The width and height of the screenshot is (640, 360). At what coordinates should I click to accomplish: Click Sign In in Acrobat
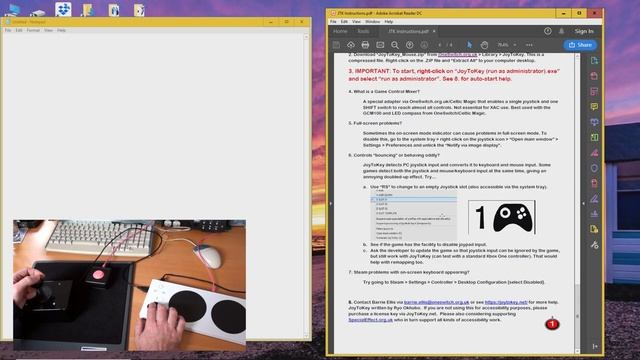point(584,31)
